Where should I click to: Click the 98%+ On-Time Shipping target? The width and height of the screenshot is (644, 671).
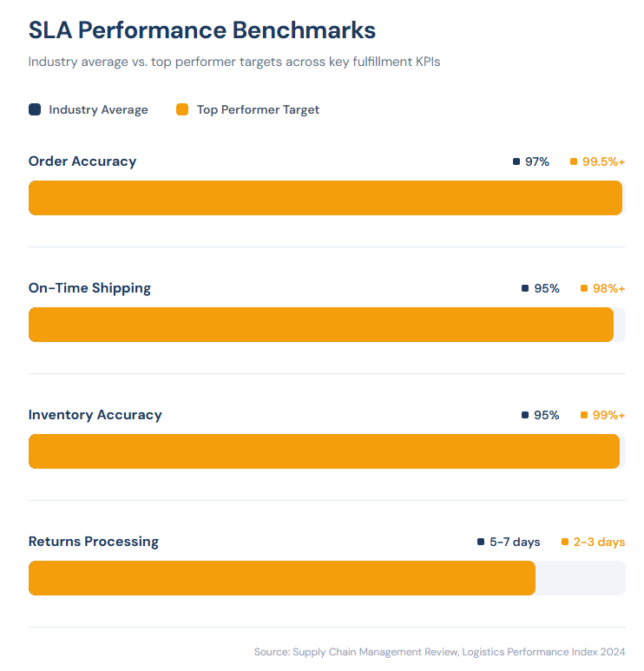(x=608, y=288)
